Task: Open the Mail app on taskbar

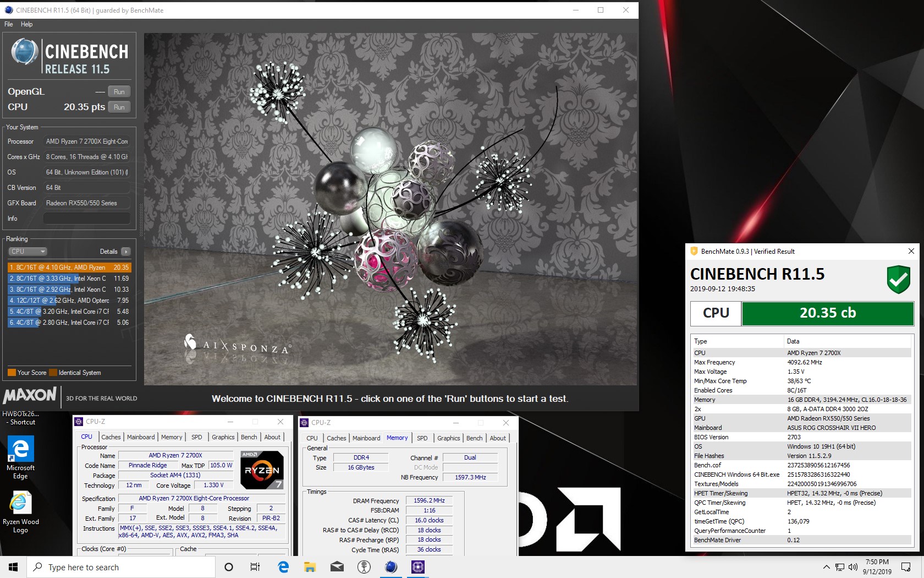Action: 337,567
